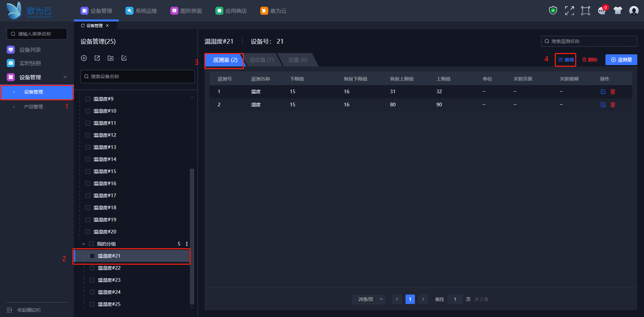Delete the 温度 telemetry row

613,92
